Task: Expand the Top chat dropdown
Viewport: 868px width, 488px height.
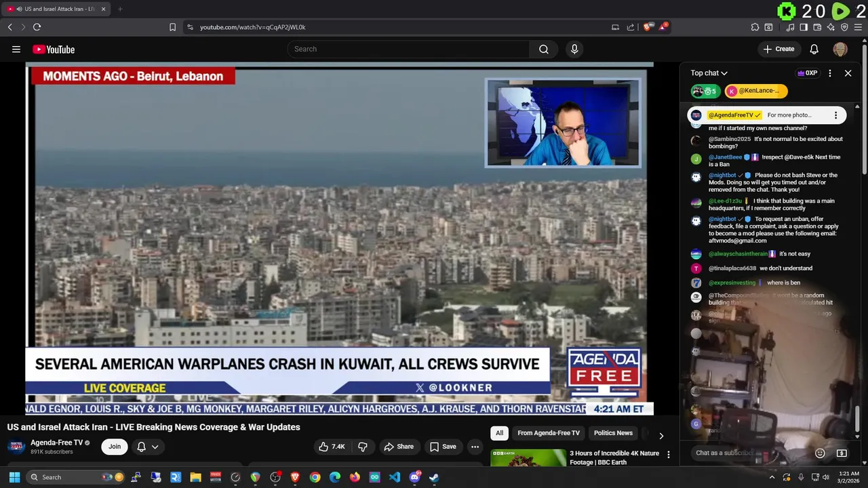Action: pyautogui.click(x=709, y=73)
